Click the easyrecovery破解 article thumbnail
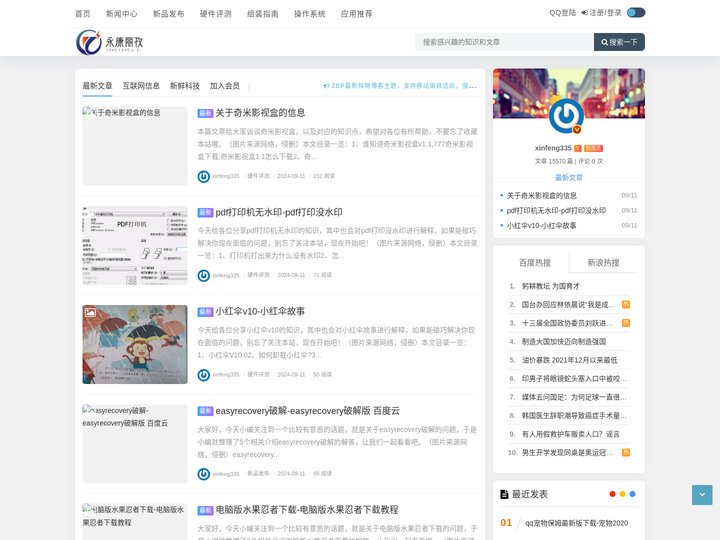 135,444
